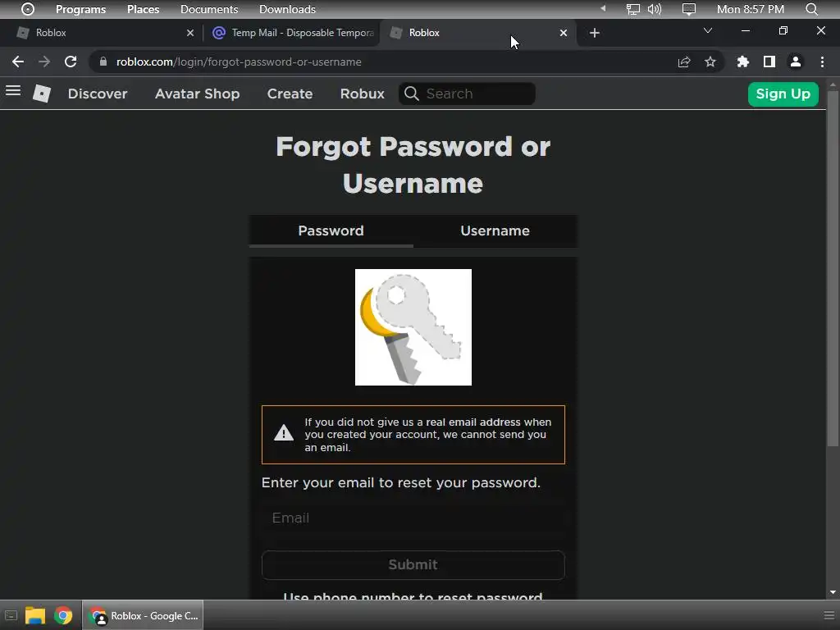Open the Create navbar link

coord(290,94)
